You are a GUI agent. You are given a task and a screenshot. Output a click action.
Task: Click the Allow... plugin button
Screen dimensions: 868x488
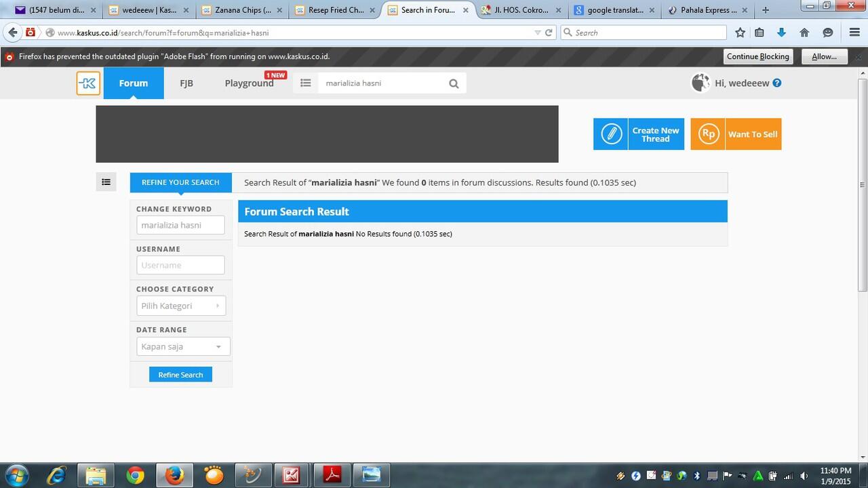[x=825, y=56]
